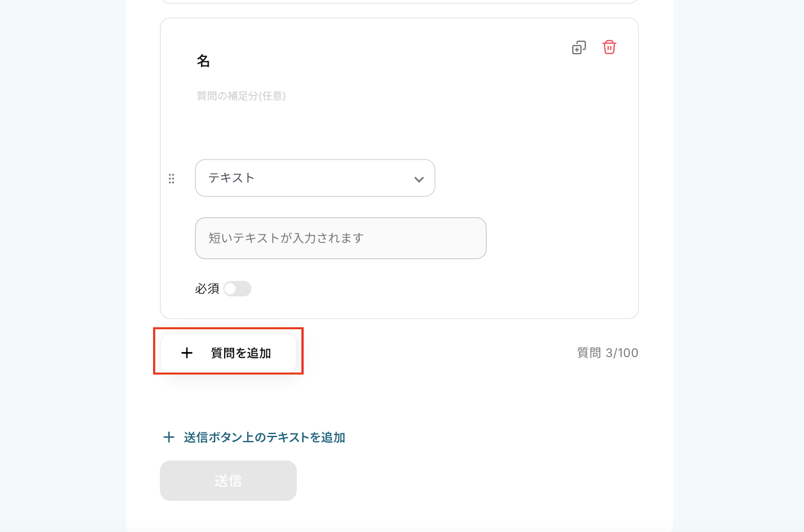Click the 質問を追加 button label text
804x532 pixels.
click(241, 353)
